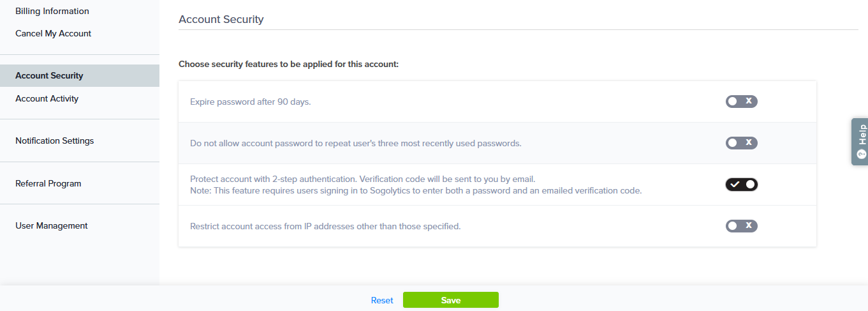868x311 pixels.
Task: Toggle the no-repeat recent passwords switch
Action: (741, 143)
